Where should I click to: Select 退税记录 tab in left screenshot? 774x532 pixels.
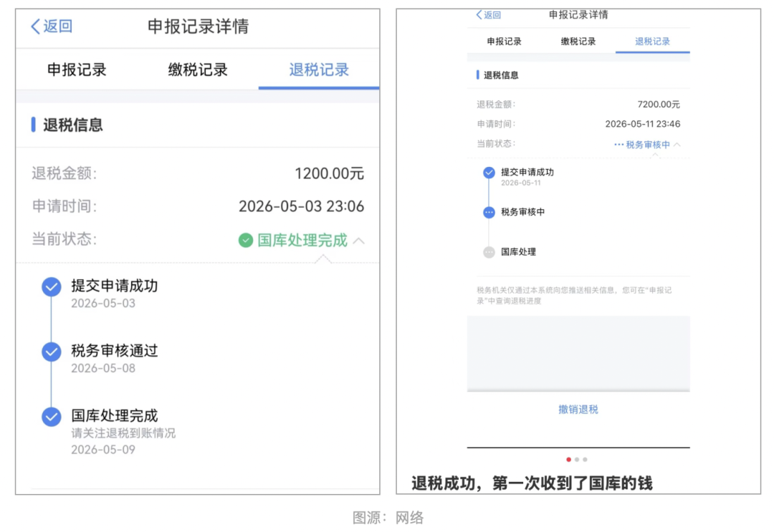[319, 69]
